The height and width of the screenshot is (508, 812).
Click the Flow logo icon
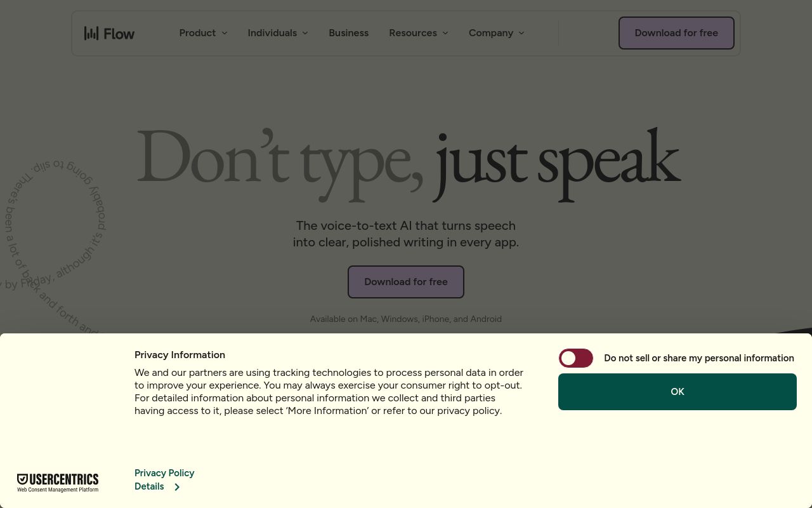click(91, 33)
